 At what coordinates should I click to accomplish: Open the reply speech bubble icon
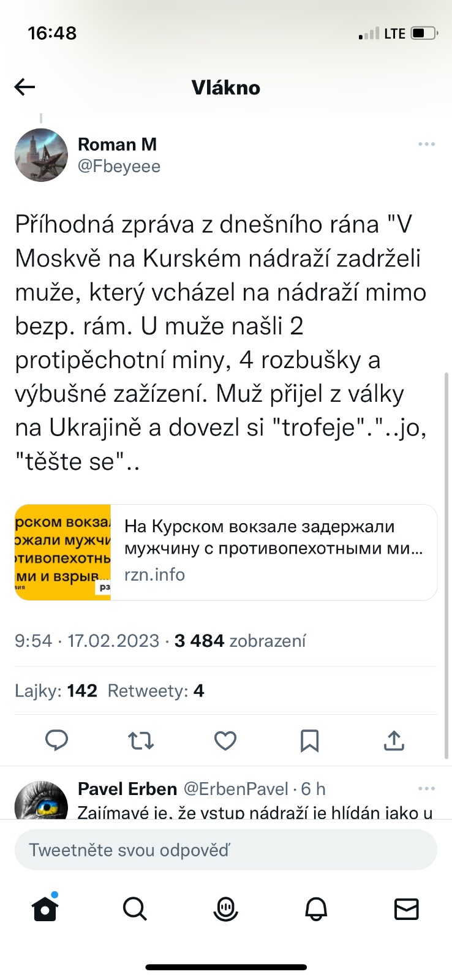coord(57,741)
